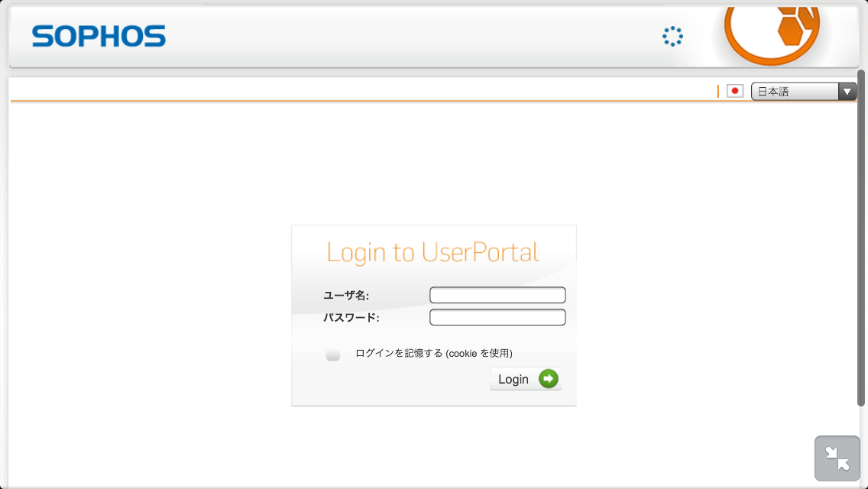Click the ログインを記憶する (cookie を使用) label

click(434, 353)
